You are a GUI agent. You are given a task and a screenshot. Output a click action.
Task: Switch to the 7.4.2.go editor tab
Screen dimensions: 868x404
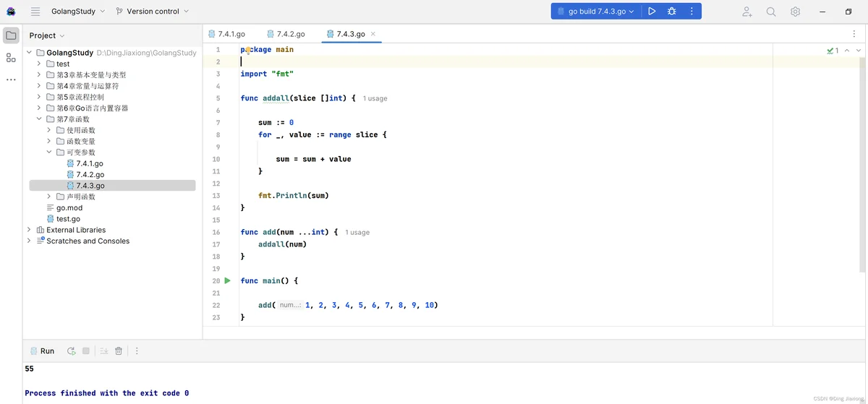pos(286,34)
